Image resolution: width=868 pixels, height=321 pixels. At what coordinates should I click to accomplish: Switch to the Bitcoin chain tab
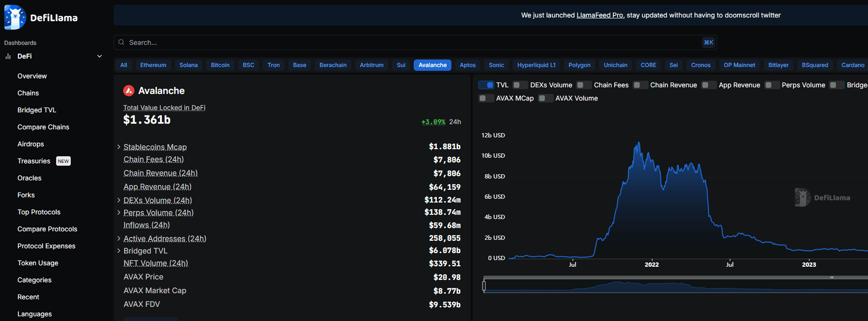(x=220, y=65)
